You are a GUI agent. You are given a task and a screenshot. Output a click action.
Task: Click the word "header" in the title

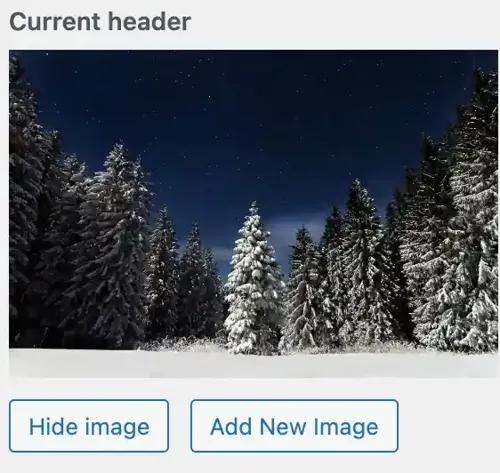click(x=150, y=22)
